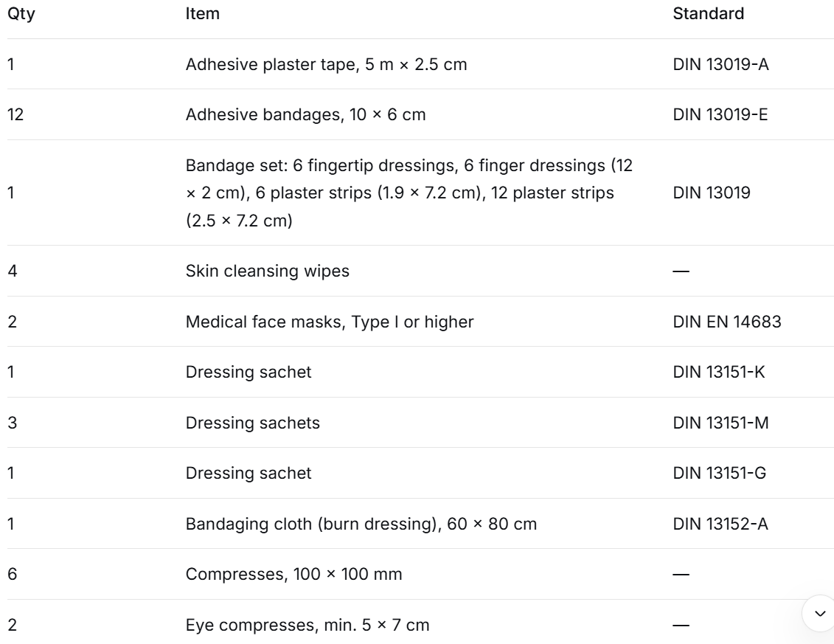Viewport: 834px width, 644px height.
Task: Click the Dressing sachets row with quantity 3
Action: [420, 423]
